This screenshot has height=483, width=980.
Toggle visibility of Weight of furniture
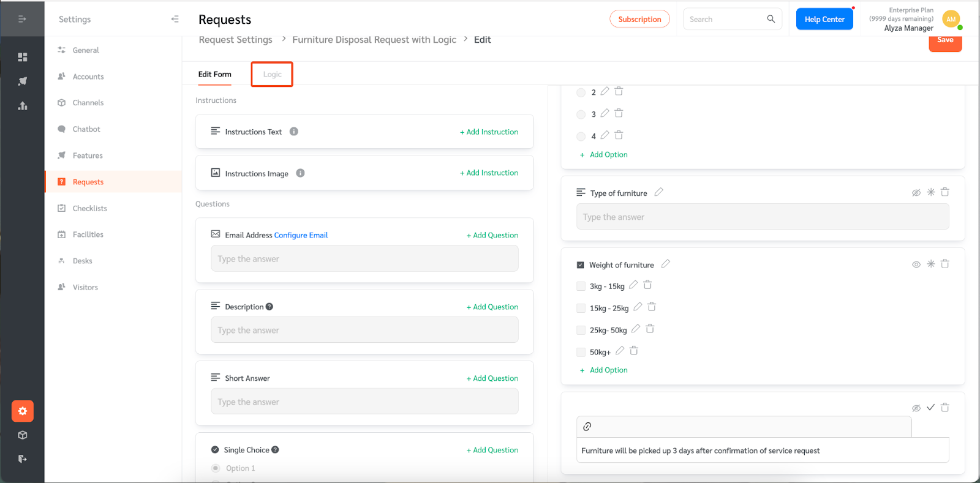click(916, 264)
